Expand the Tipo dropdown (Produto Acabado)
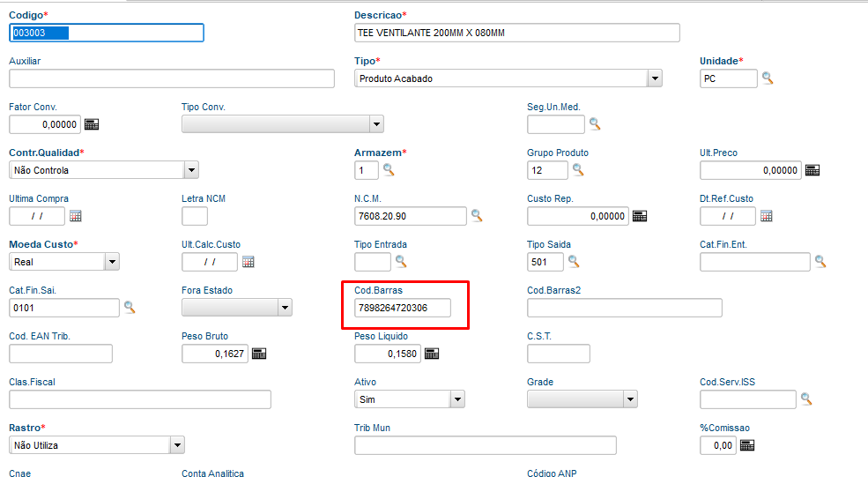Screen dimensions: 868x477 655,78
